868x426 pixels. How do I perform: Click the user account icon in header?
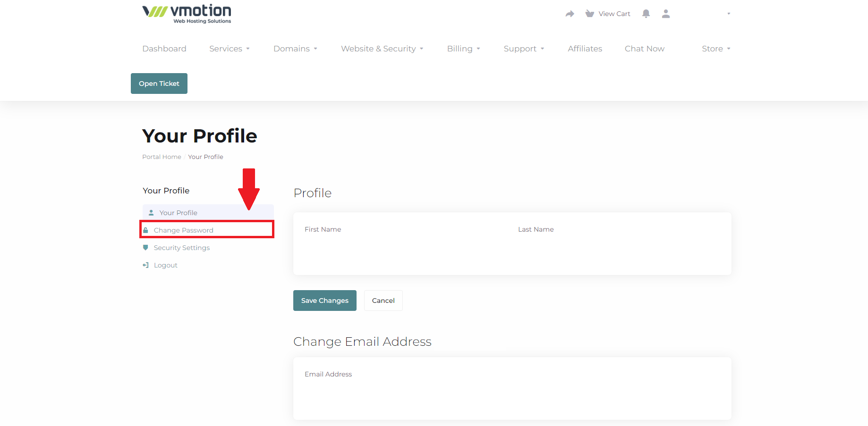666,14
